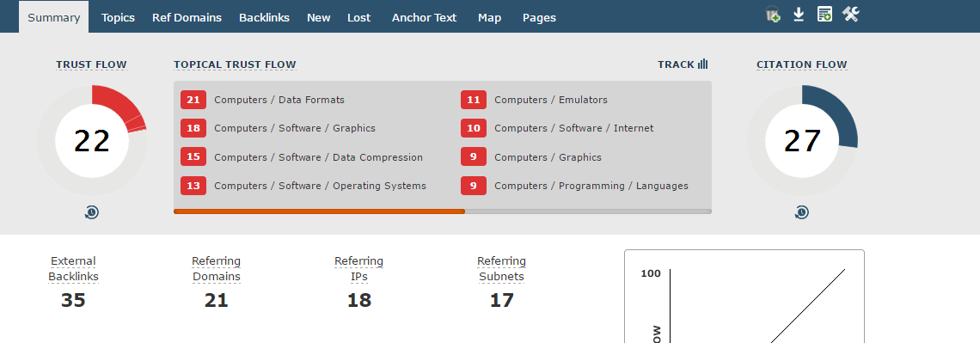980x343 pixels.
Task: Go to the Backlinks tab
Action: click(265, 17)
